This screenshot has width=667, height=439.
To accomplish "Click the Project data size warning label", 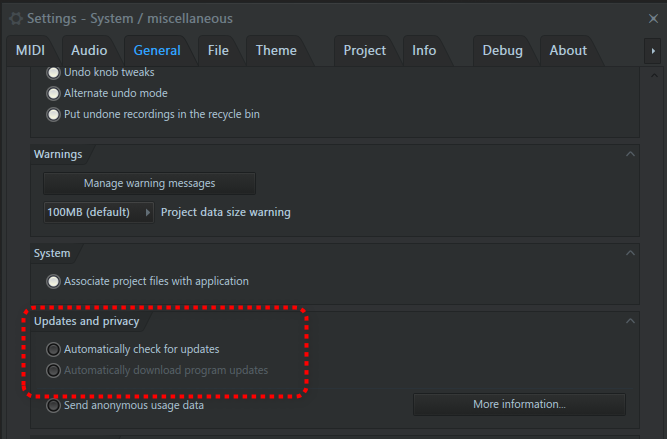I will point(225,212).
